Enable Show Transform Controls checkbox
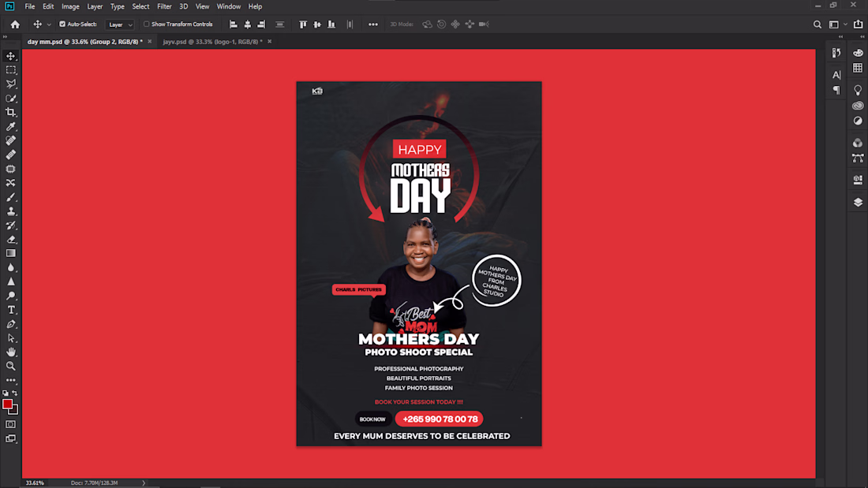This screenshot has width=868, height=488. (x=147, y=24)
